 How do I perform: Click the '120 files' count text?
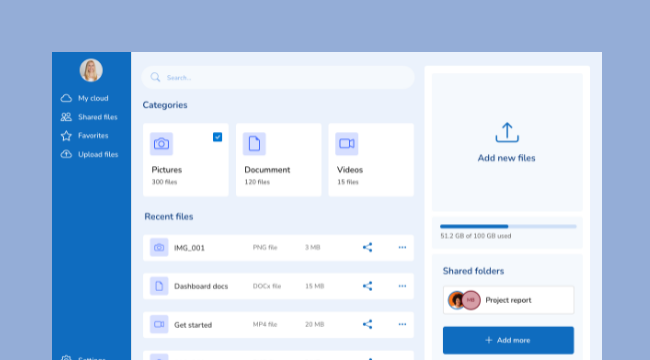point(257,182)
